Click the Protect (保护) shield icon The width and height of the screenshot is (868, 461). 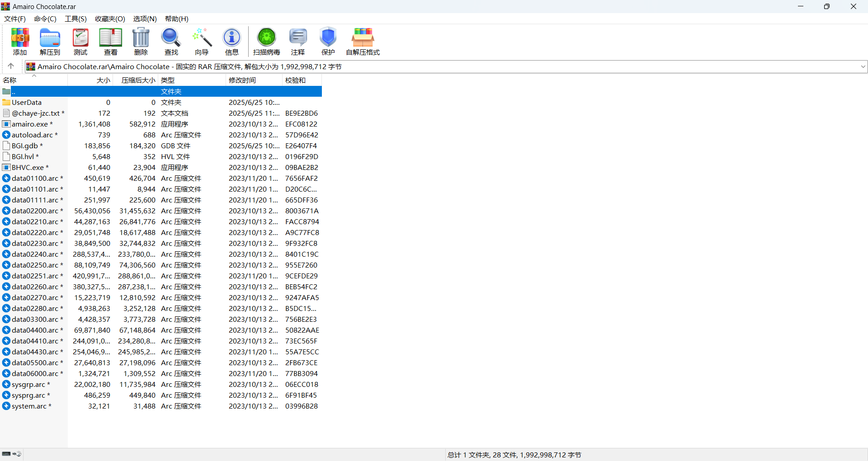click(328, 41)
